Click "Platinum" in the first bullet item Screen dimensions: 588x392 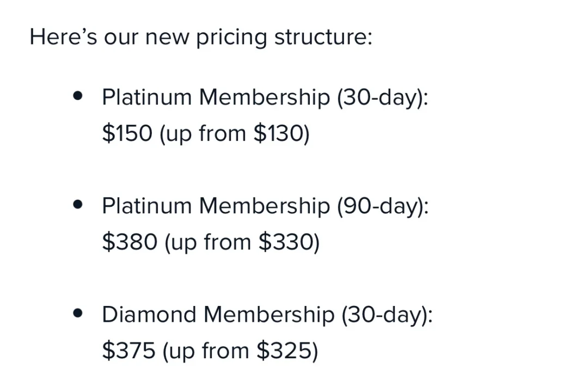[146, 97]
